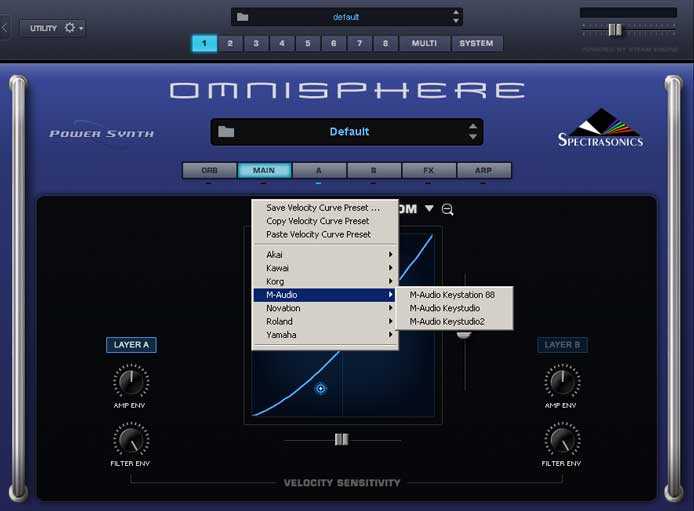
Task: Choose Save Velocity Curve Preset
Action: click(x=325, y=207)
